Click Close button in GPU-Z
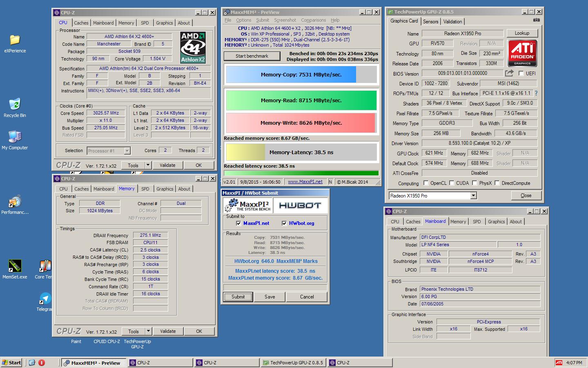 tap(526, 195)
